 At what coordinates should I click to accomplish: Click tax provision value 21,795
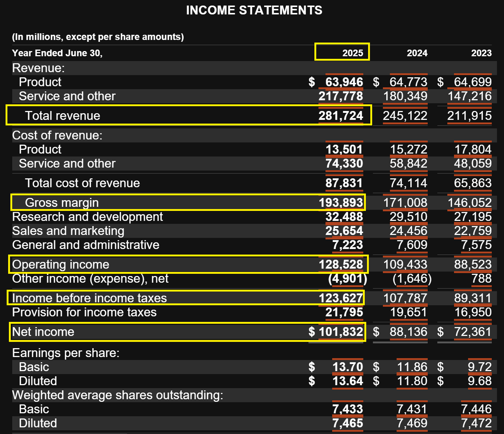click(344, 312)
